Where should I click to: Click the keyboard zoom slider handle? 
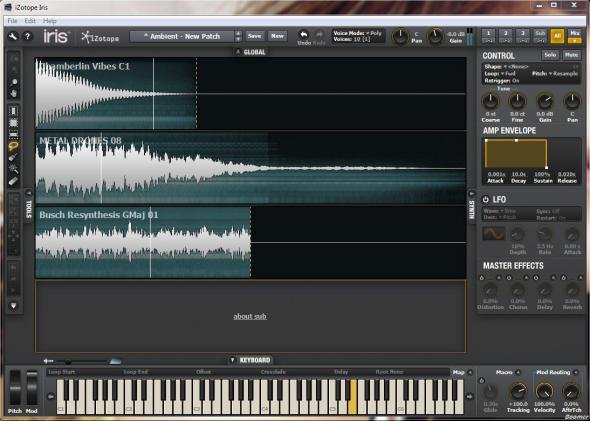(68, 362)
